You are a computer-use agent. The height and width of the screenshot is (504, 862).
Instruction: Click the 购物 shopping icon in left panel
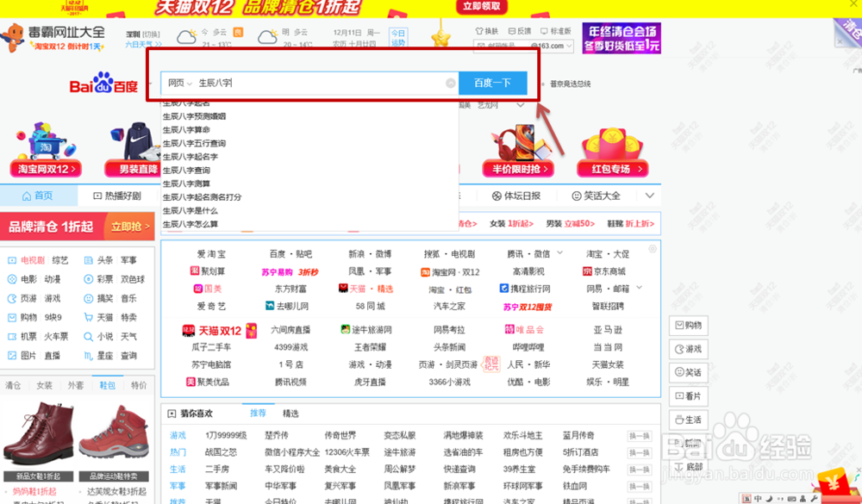point(11,318)
